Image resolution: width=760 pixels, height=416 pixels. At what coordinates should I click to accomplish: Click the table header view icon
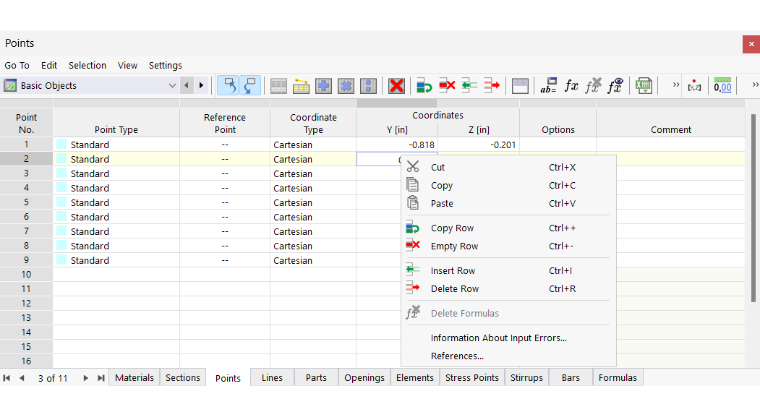(x=520, y=86)
